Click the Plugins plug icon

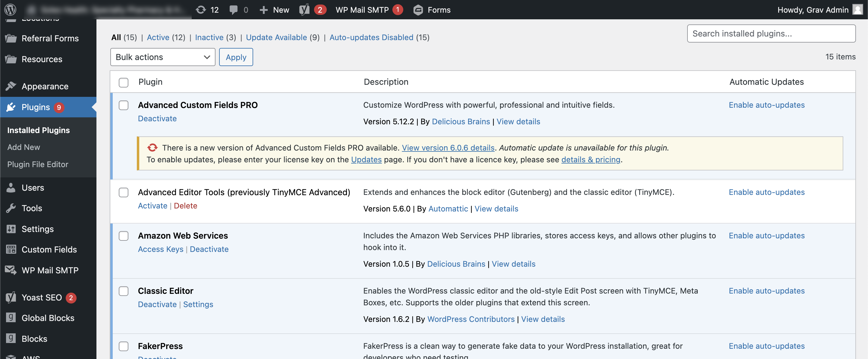coord(11,107)
